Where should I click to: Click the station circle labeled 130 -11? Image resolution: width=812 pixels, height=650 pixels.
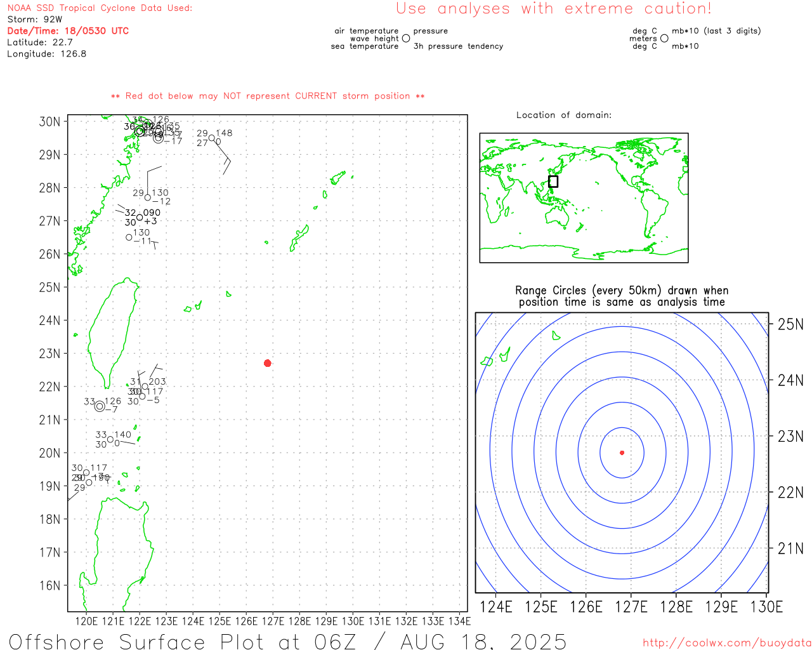tap(129, 237)
